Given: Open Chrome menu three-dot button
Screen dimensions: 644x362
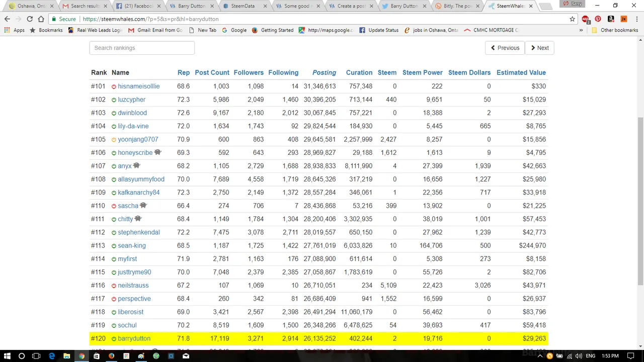Looking at the screenshot, I should point(636,19).
